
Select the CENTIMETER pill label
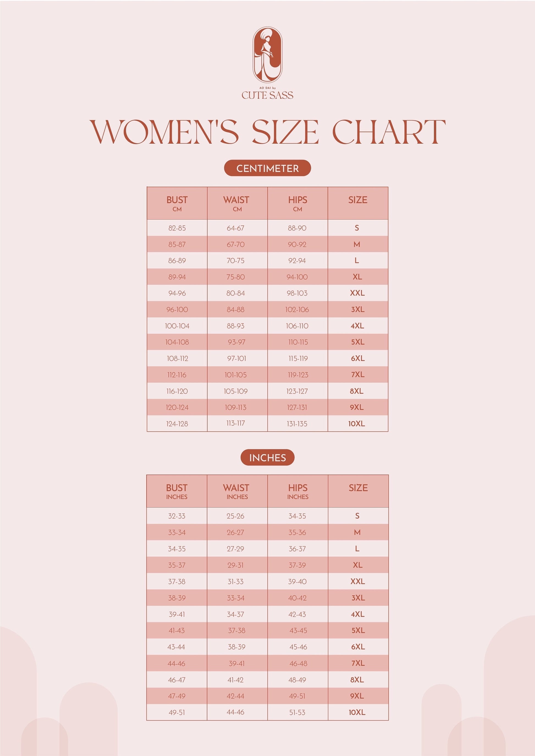click(267, 168)
